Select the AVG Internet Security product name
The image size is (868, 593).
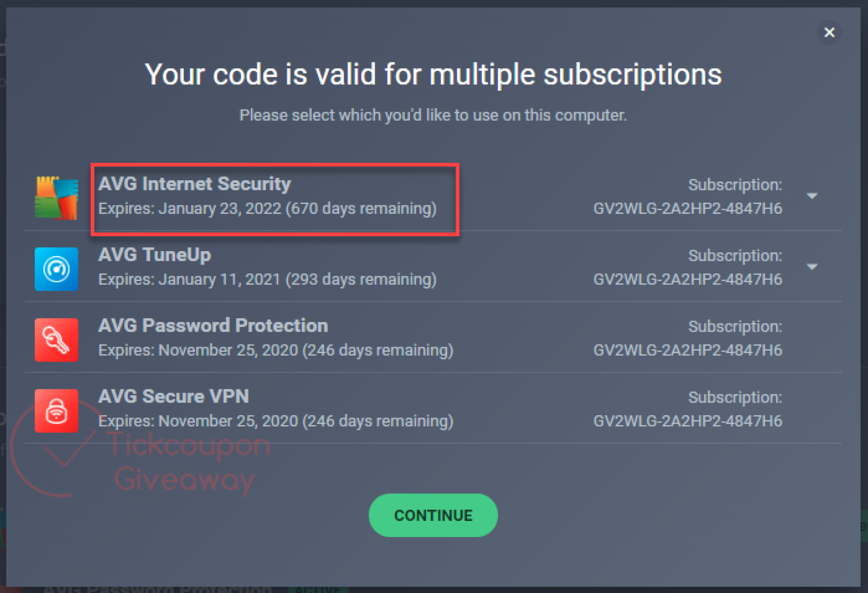(195, 184)
